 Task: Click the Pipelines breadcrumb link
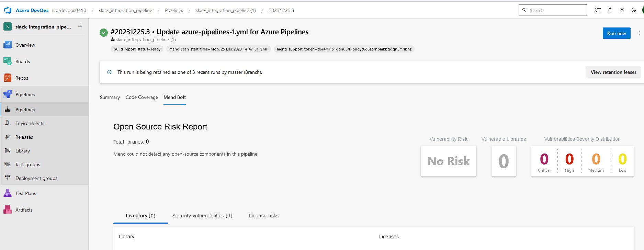(174, 10)
